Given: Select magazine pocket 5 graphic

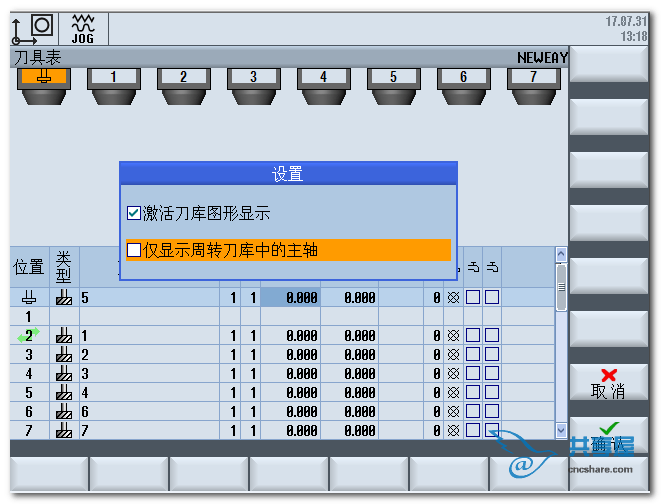Looking at the screenshot, I should pos(394,86).
